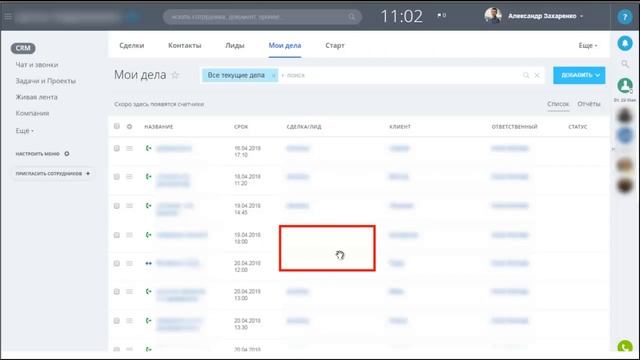Screen dimensions: 640x360
Task: Remove the Все текущие дела filter chip
Action: [273, 76]
